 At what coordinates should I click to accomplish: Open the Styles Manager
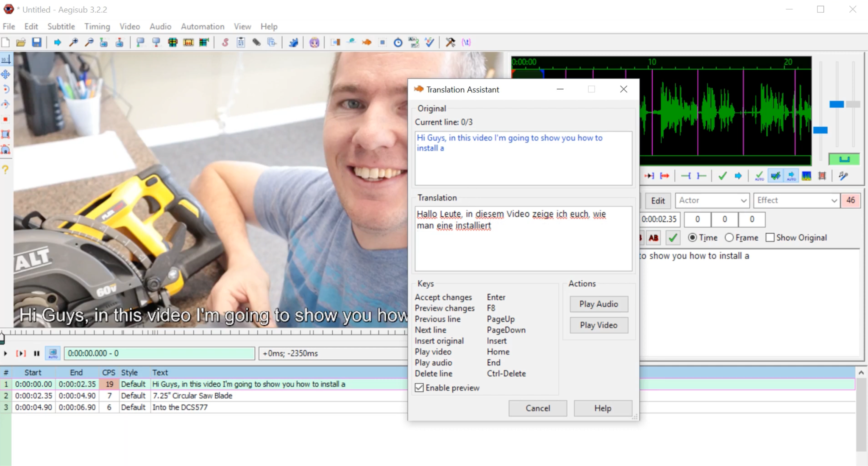tap(225, 42)
